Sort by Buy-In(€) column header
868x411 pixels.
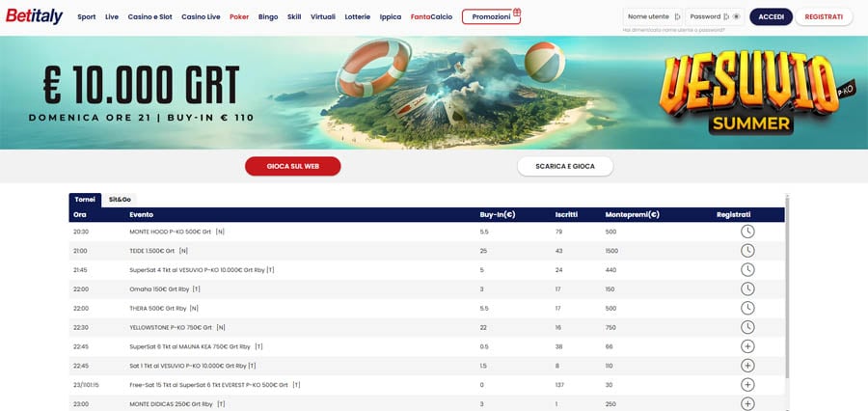click(498, 214)
